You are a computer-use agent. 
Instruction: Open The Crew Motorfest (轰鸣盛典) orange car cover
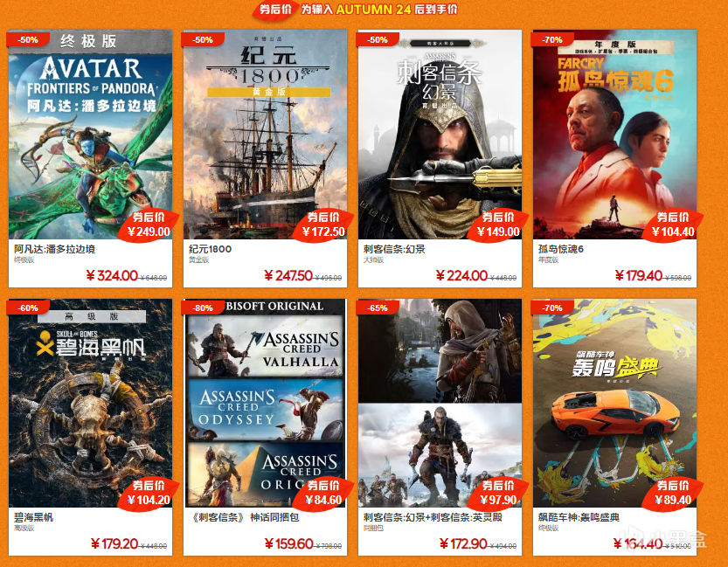coord(614,403)
